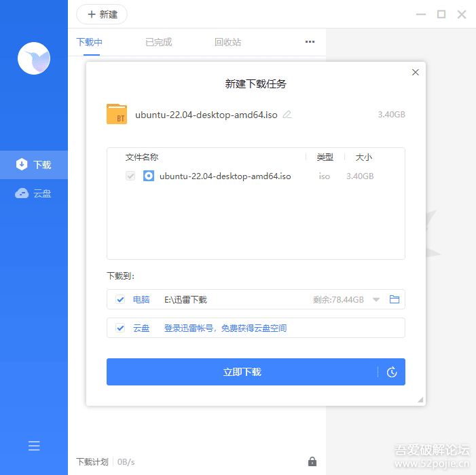
Task: Click the scheduled download clock icon
Action: click(392, 372)
